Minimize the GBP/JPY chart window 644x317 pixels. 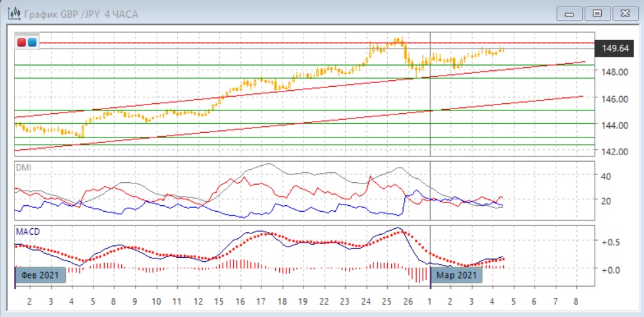pyautogui.click(x=570, y=13)
